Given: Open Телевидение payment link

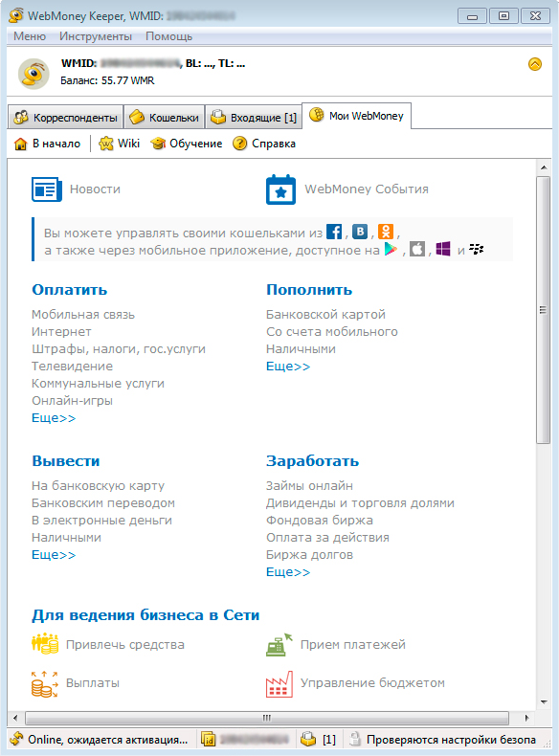Looking at the screenshot, I should pyautogui.click(x=73, y=366).
